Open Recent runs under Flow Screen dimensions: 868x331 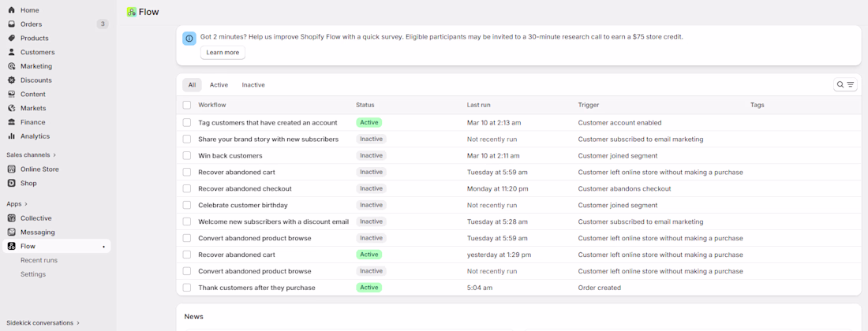[39, 260]
